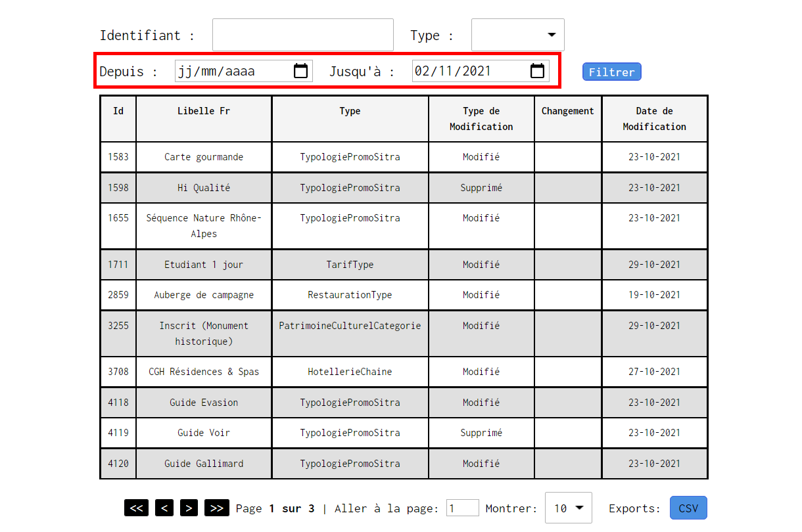Go to previous page with < button
The image size is (802, 532).
(164, 508)
